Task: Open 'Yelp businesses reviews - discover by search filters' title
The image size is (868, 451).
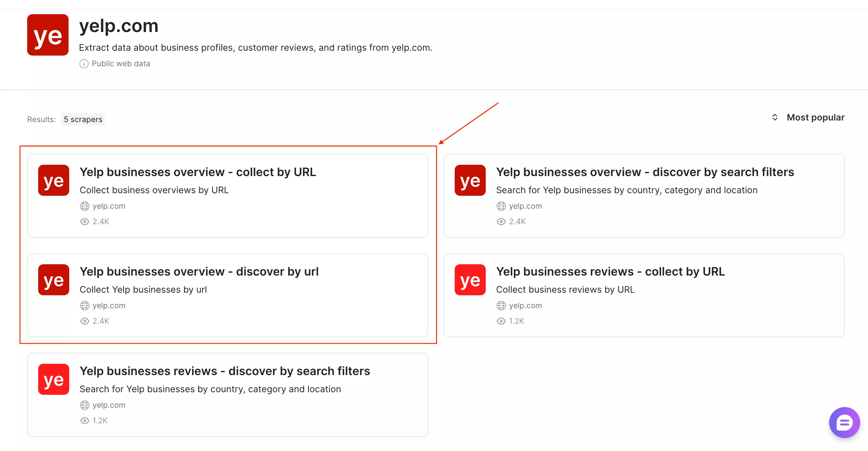Action: click(x=225, y=371)
